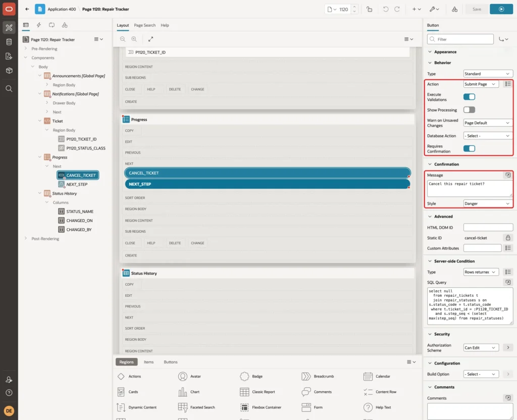Open SQL Workshop database icon in sidebar
This screenshot has height=420, width=517.
pos(9,42)
